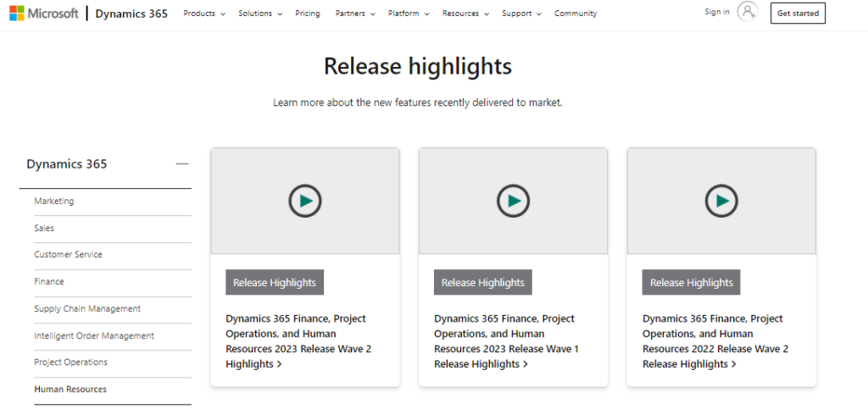Expand the Partners menu
Image resolution: width=868 pixels, height=409 pixels.
point(355,14)
